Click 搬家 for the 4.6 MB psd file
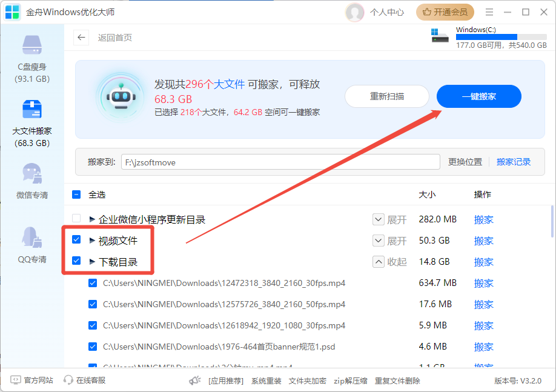This screenshot has width=556, height=392. (x=484, y=347)
